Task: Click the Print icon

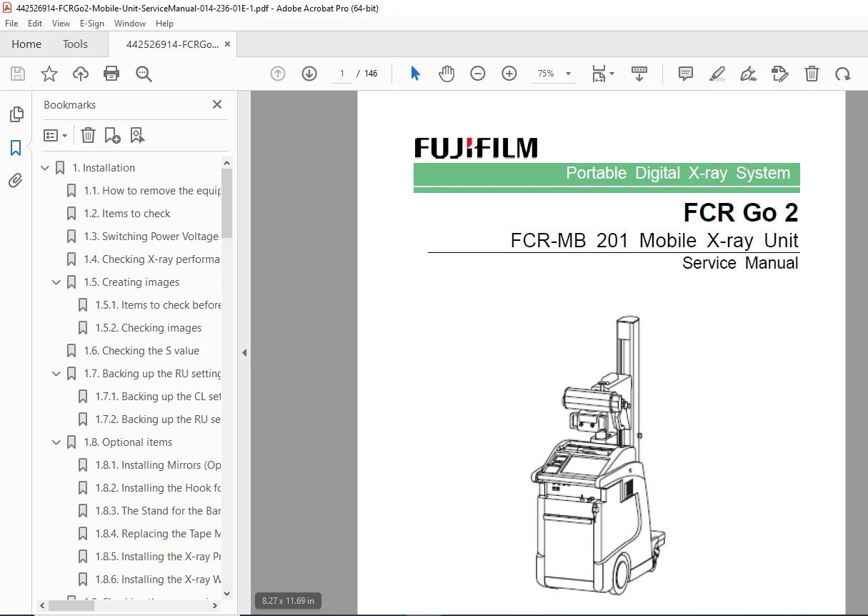Action: tap(111, 74)
